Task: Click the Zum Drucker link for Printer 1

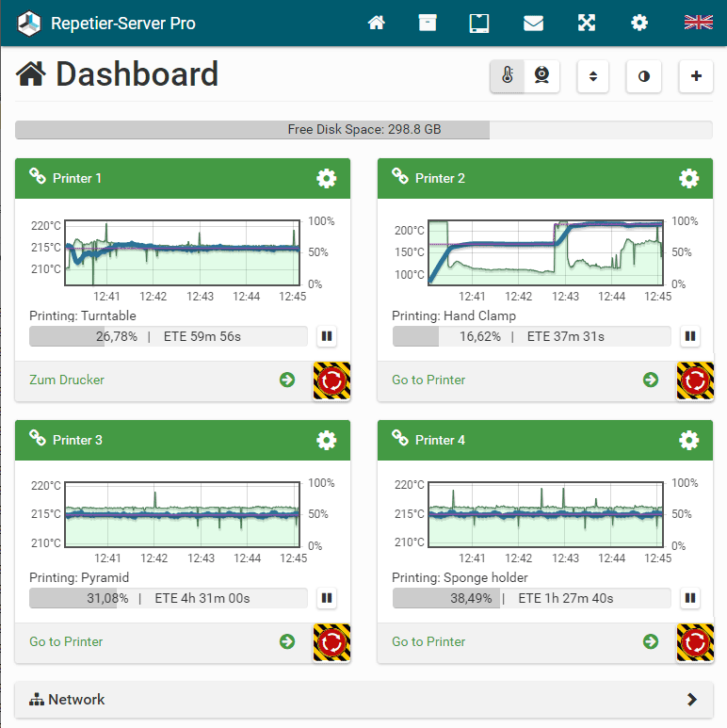Action: 67,380
